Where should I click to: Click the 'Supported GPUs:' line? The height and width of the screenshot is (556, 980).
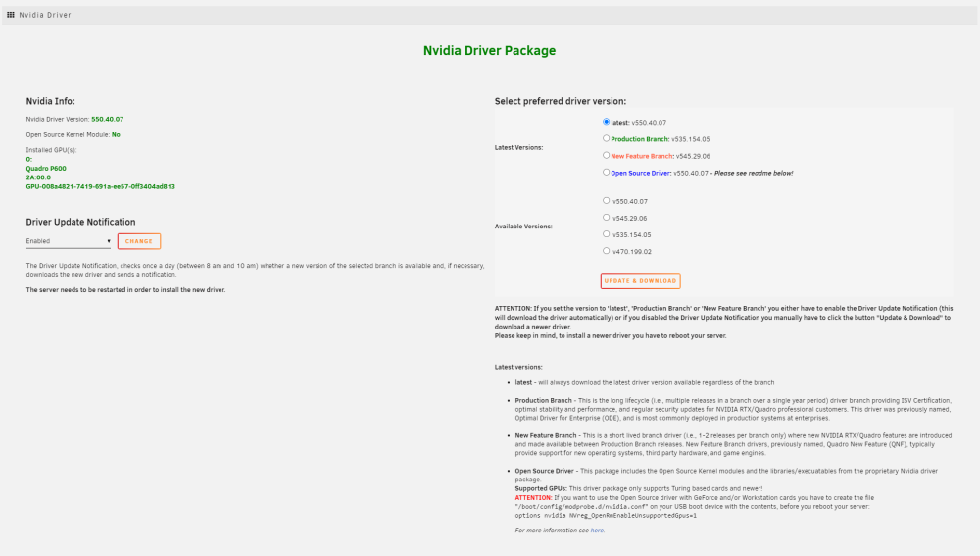click(x=638, y=489)
